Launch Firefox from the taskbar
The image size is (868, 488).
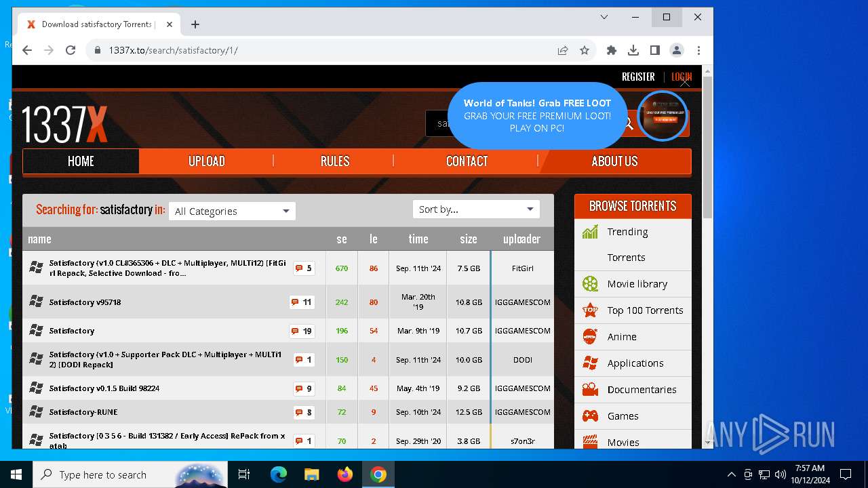tap(345, 474)
